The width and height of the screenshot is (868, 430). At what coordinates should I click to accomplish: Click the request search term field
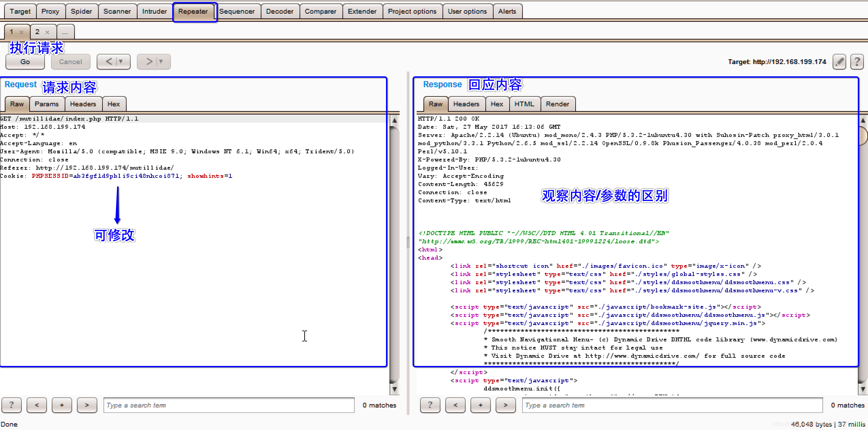tap(229, 405)
